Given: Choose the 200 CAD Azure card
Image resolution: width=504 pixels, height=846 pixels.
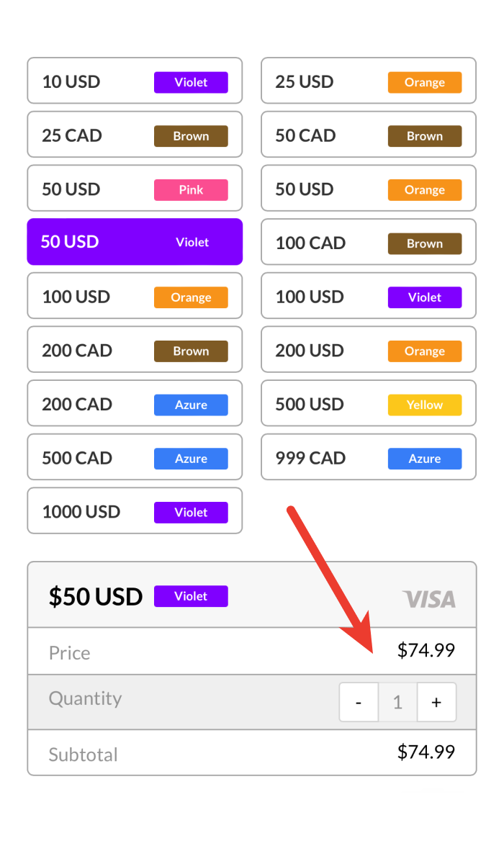Looking at the screenshot, I should 135,404.
